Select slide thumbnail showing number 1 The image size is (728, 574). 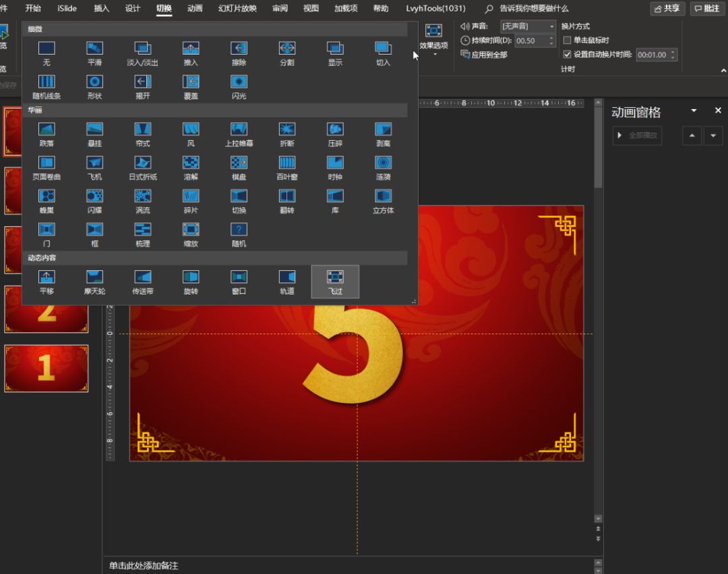point(47,369)
